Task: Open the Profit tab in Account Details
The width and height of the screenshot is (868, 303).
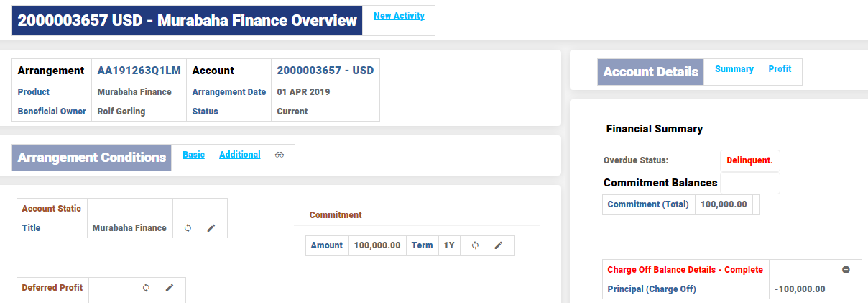Action: [x=780, y=69]
